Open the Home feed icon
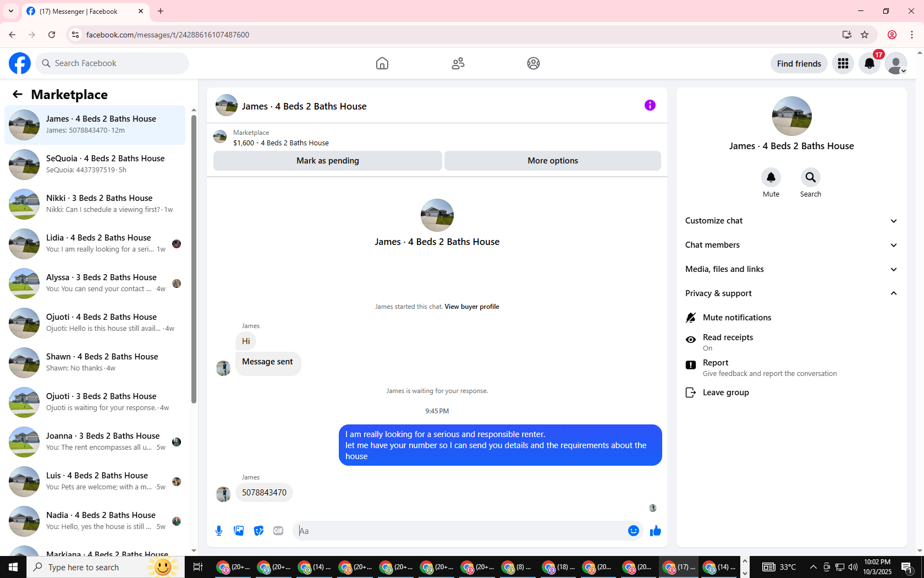 pyautogui.click(x=382, y=63)
